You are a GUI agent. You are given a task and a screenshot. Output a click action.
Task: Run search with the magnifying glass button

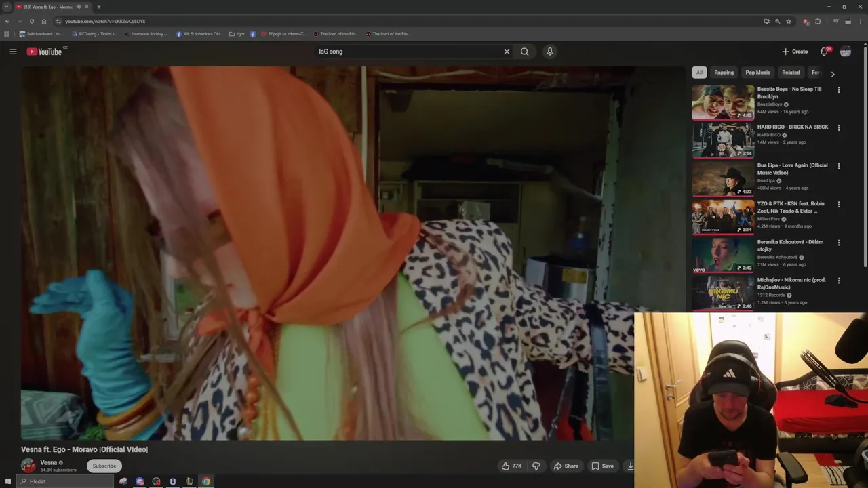524,52
